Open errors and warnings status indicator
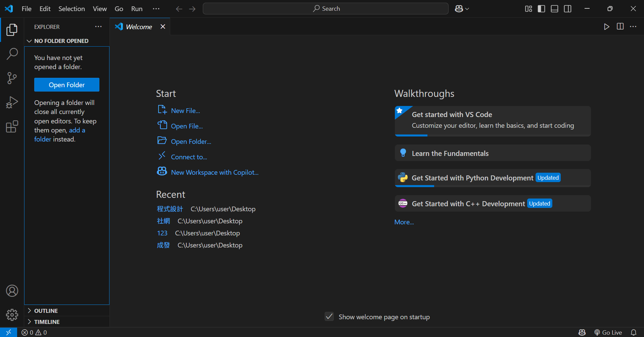 click(34, 332)
